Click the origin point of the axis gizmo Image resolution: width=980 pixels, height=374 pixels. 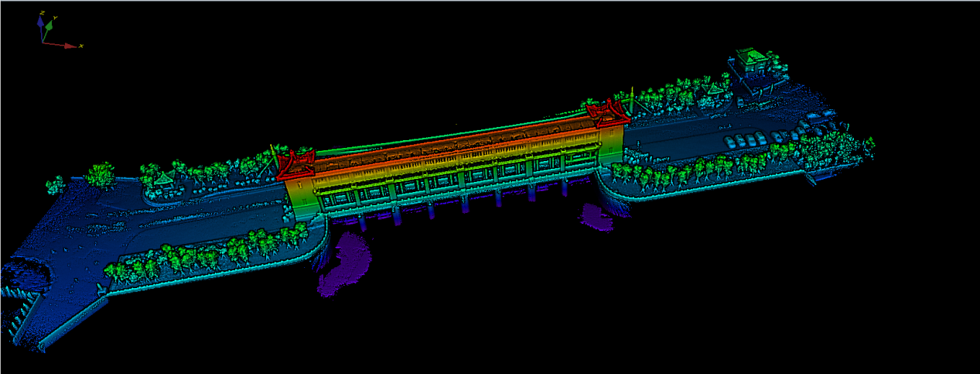(x=43, y=42)
